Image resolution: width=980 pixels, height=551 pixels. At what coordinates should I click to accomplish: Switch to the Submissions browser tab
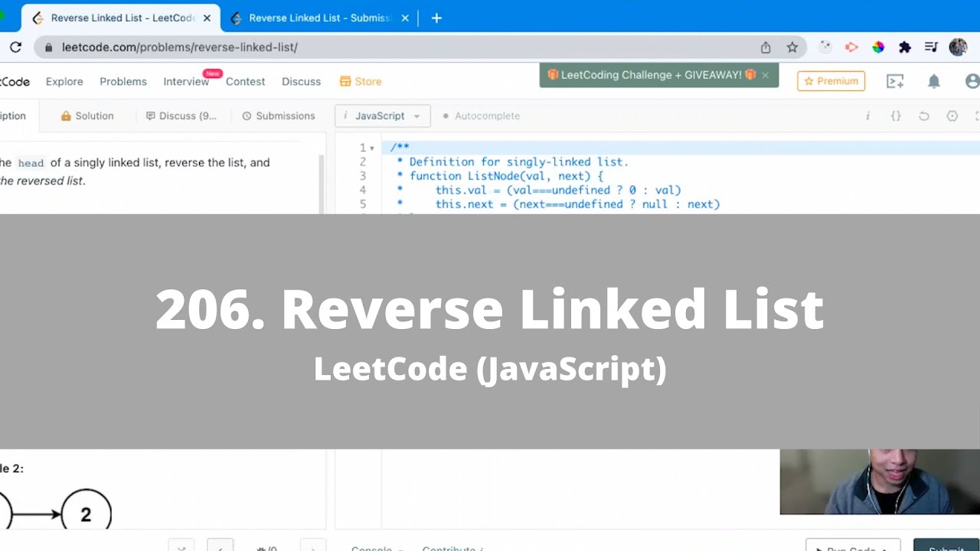coord(319,18)
